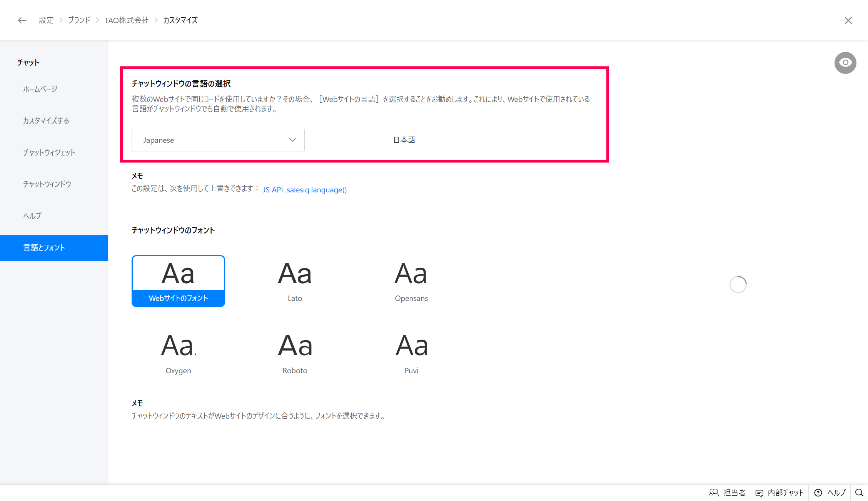This screenshot has width=868, height=501.
Task: Choose the Opensans font
Action: pos(411,281)
